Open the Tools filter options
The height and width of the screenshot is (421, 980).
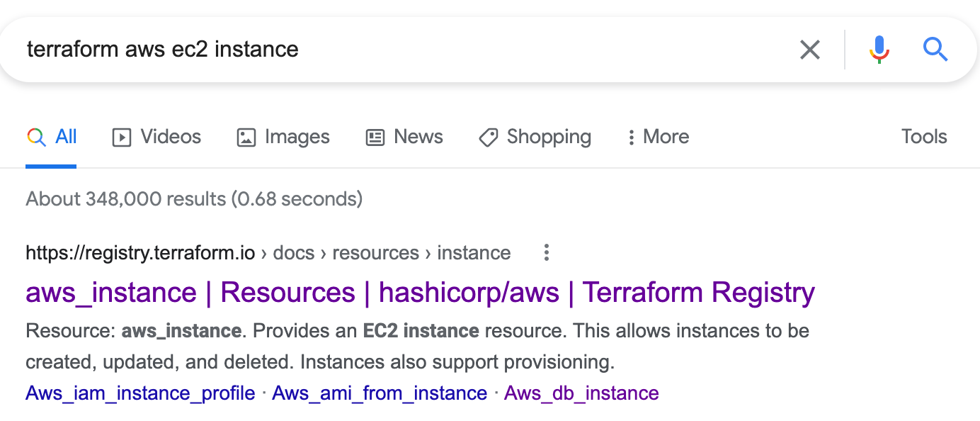point(923,137)
